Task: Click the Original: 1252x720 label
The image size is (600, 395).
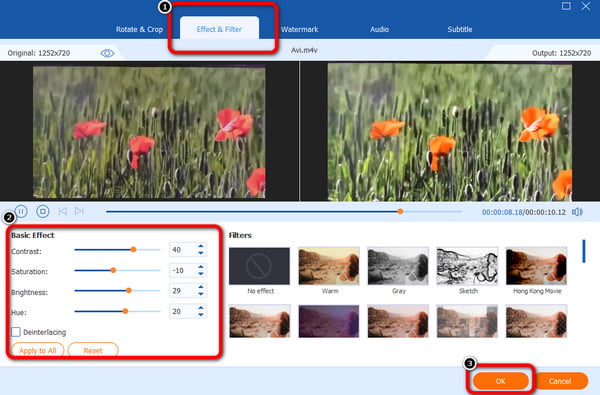Action: pos(39,53)
